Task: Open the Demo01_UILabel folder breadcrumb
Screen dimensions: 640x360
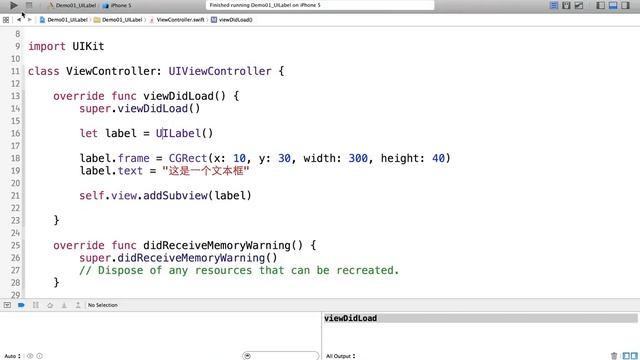Action: click(x=118, y=20)
